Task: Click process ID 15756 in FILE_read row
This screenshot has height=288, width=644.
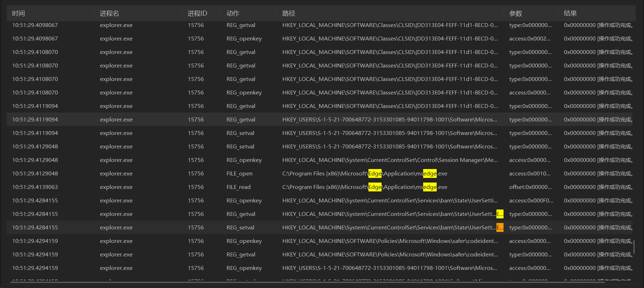Action: click(x=196, y=187)
